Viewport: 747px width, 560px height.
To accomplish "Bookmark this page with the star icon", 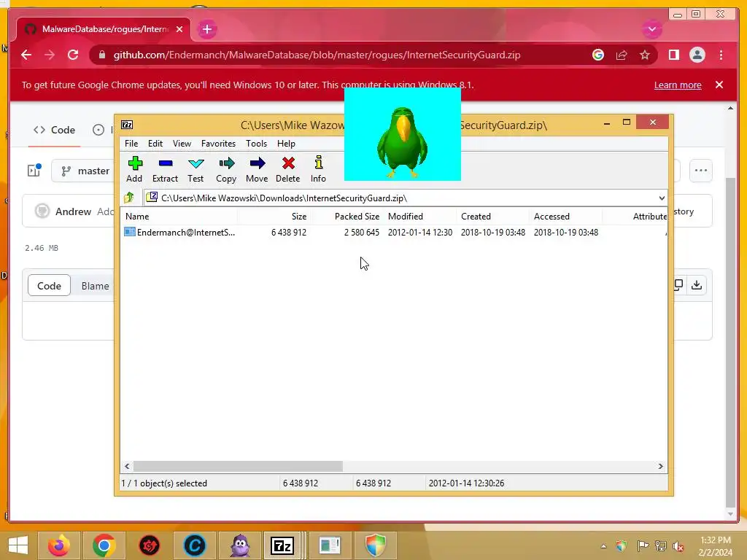I will click(645, 55).
